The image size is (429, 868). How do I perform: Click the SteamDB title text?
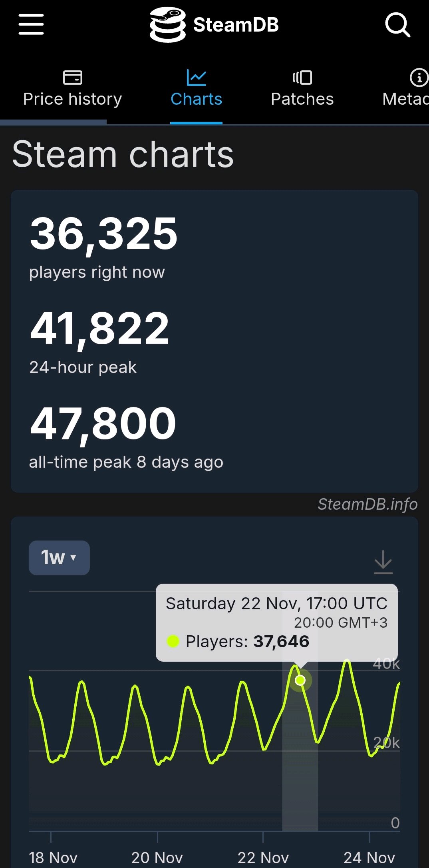tap(236, 25)
